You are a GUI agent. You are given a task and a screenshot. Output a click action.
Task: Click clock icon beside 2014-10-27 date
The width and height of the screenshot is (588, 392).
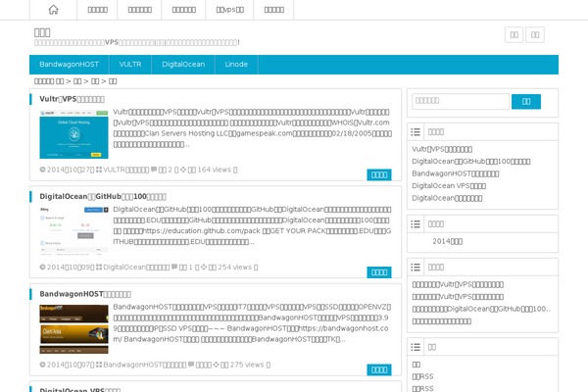pos(42,170)
